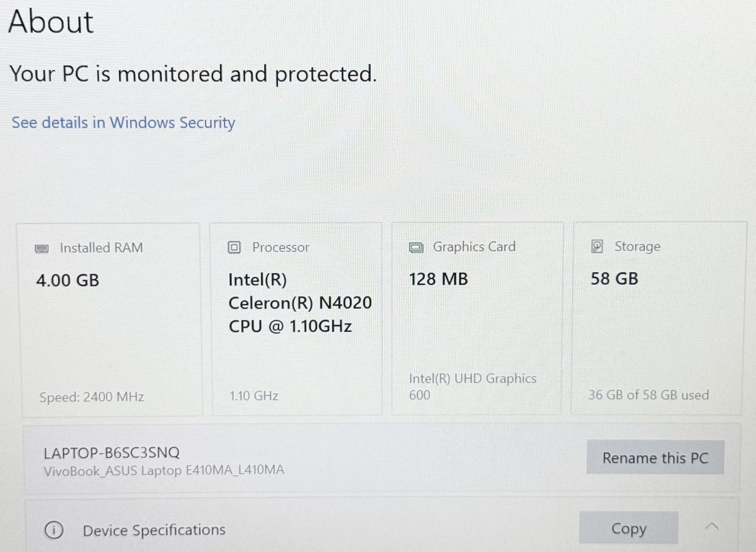
Task: Click the Storage drive icon
Action: coord(597,246)
